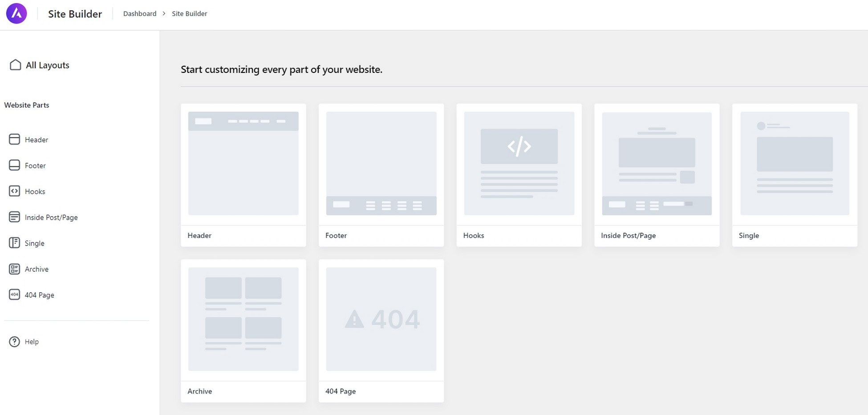Click the All Layouts home icon

coord(15,65)
